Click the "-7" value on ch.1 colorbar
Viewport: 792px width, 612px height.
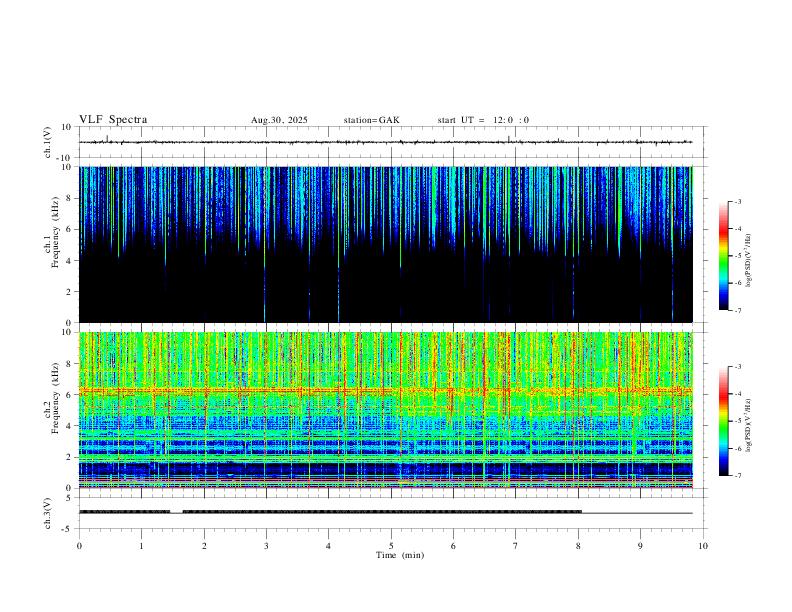click(737, 310)
